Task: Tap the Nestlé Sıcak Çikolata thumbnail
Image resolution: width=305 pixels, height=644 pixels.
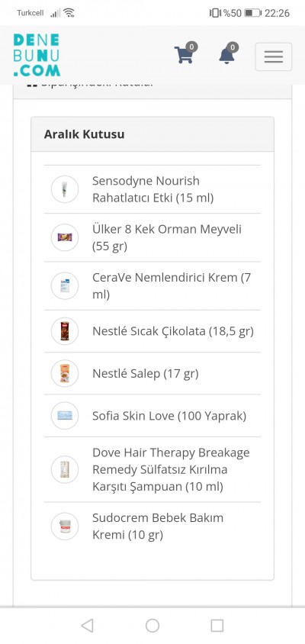Action: click(65, 331)
